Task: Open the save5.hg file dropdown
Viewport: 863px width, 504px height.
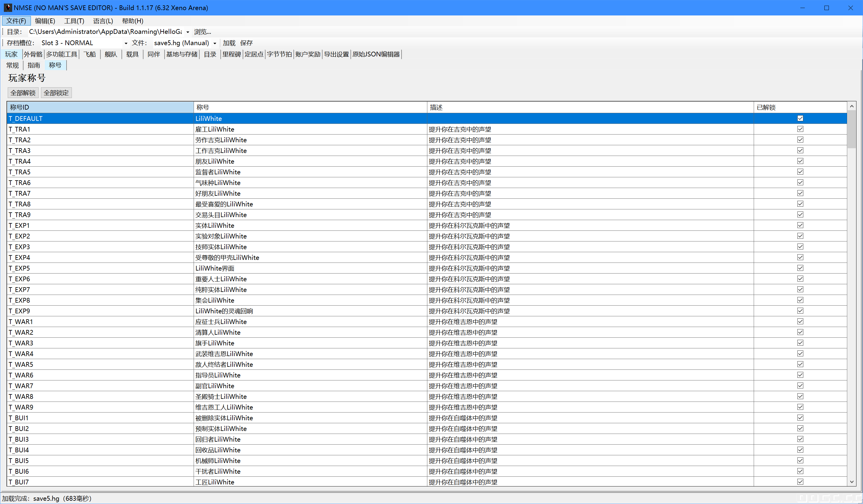Action: [x=215, y=43]
